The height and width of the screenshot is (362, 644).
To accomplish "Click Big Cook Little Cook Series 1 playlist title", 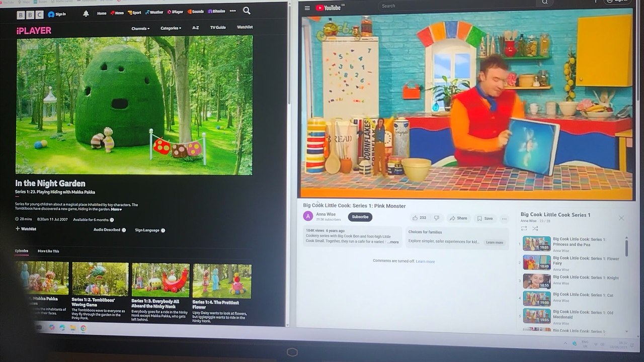I will 555,215.
